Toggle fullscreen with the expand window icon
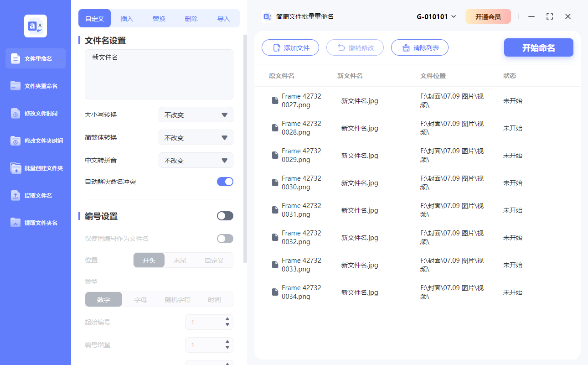 click(x=550, y=16)
